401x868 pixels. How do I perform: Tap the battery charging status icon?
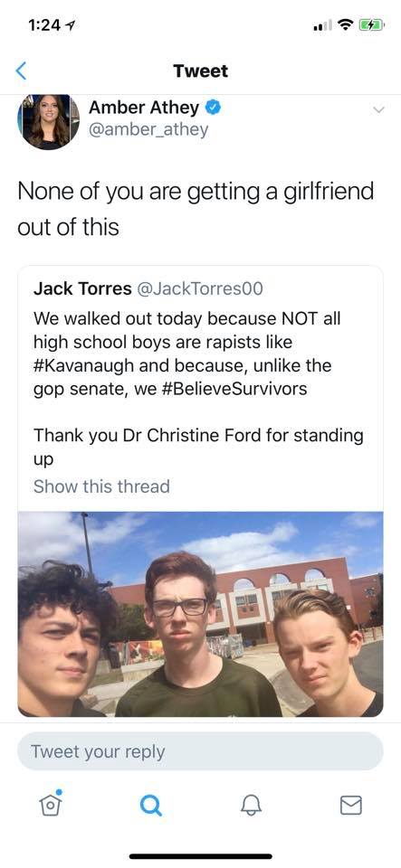click(x=368, y=25)
